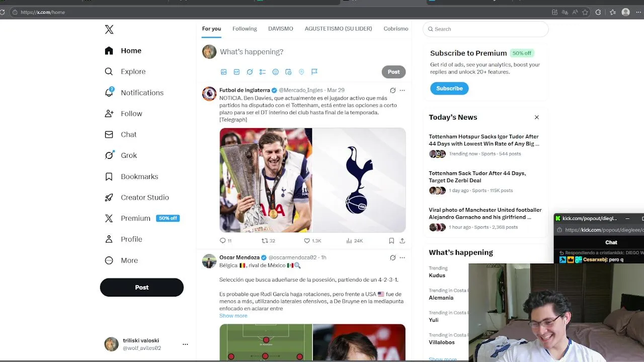Switch to the DAVISMO tab
The image size is (644, 362).
280,29
